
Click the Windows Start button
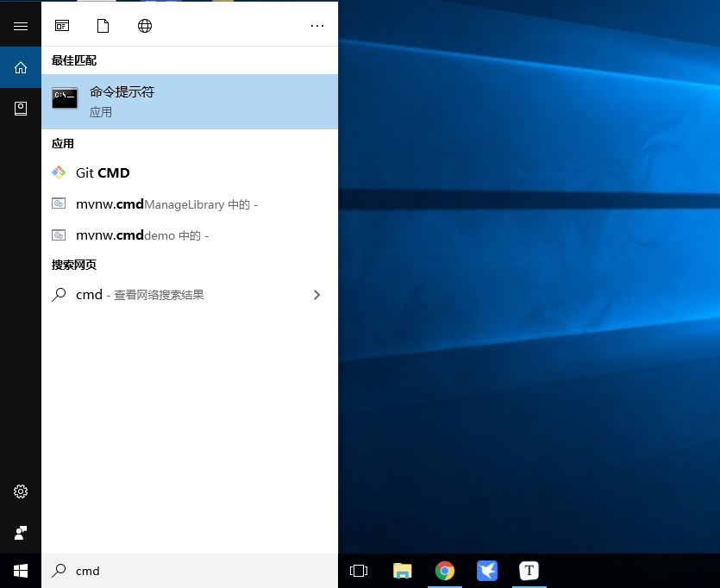[x=20, y=571]
